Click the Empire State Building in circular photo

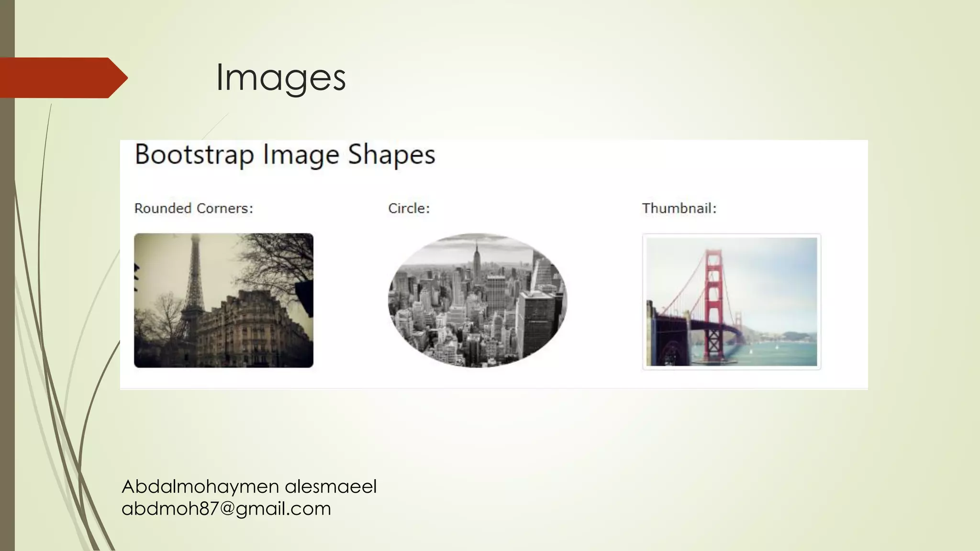point(477,261)
